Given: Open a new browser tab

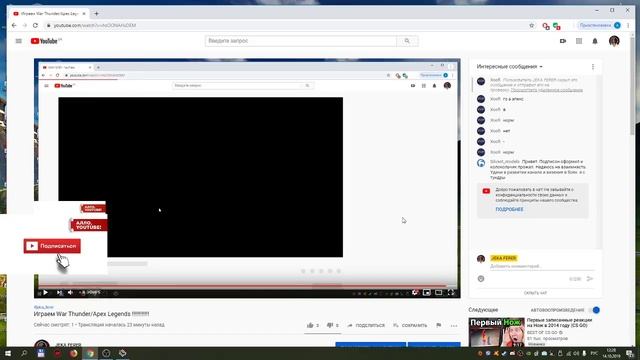Looking at the screenshot, I should click(x=97, y=13).
